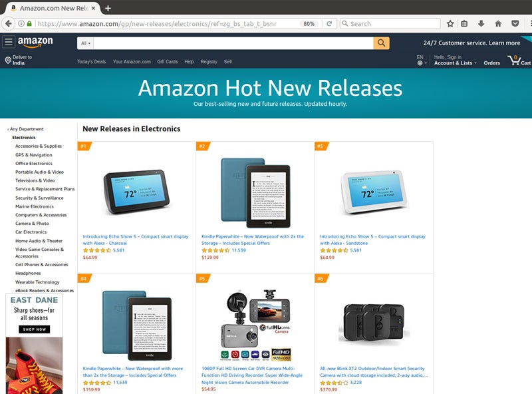Click the SHOP NOW ad button

(x=35, y=329)
